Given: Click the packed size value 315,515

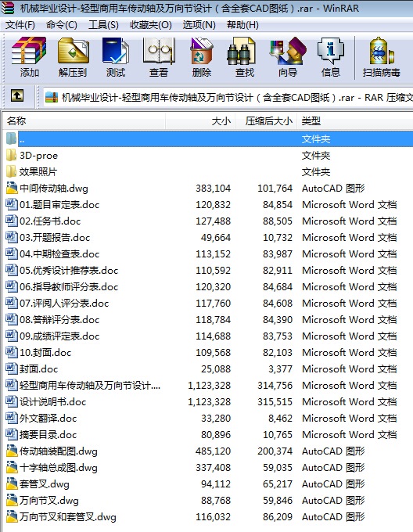Looking at the screenshot, I should coord(275,401).
